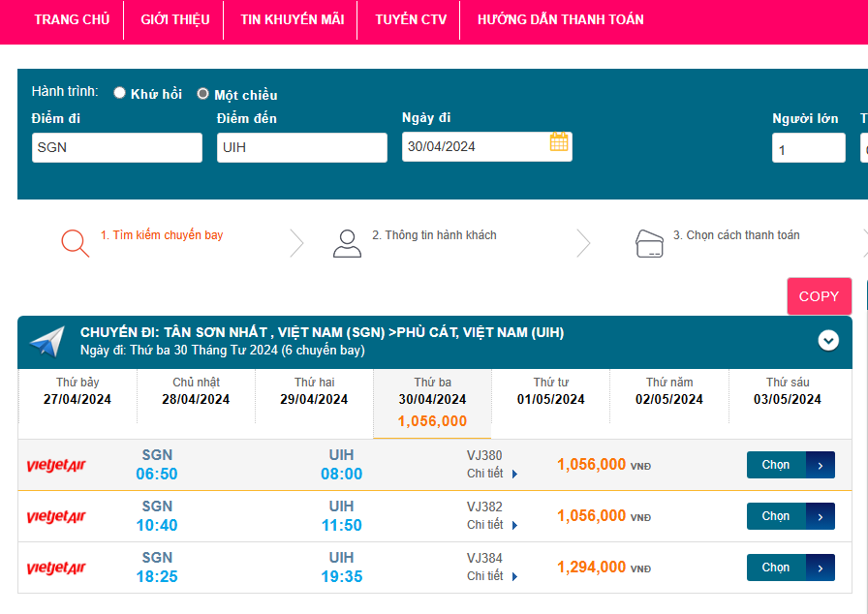Click the VietJet Air logo for flight VJ384
The height and width of the screenshot is (614, 868).
56,568
